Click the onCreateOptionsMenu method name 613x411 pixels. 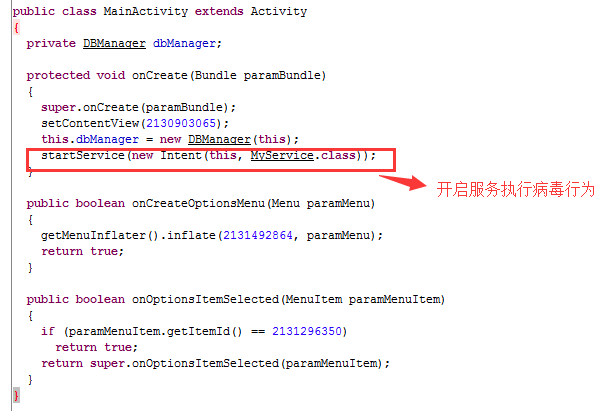click(x=199, y=204)
